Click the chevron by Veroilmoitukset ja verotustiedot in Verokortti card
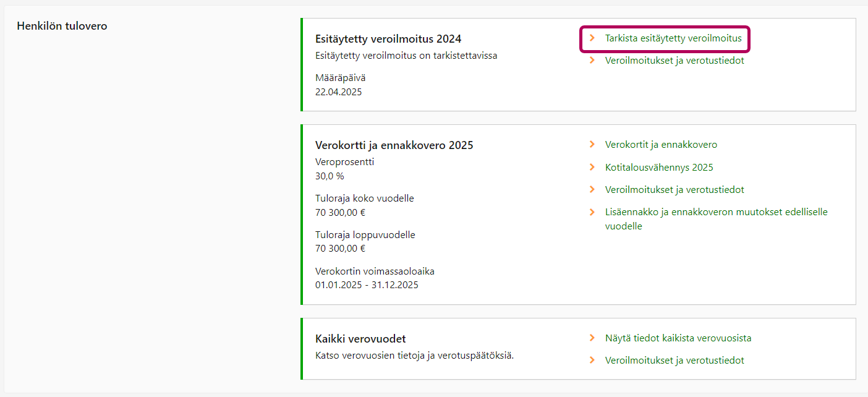The image size is (868, 397). coord(592,189)
